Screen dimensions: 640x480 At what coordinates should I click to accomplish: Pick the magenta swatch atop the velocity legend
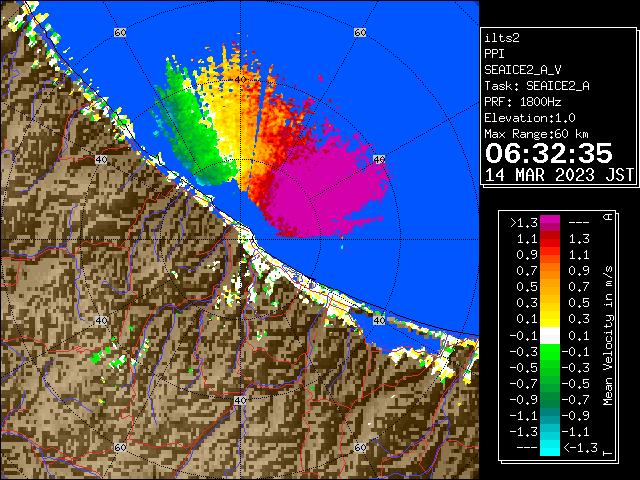pos(550,220)
